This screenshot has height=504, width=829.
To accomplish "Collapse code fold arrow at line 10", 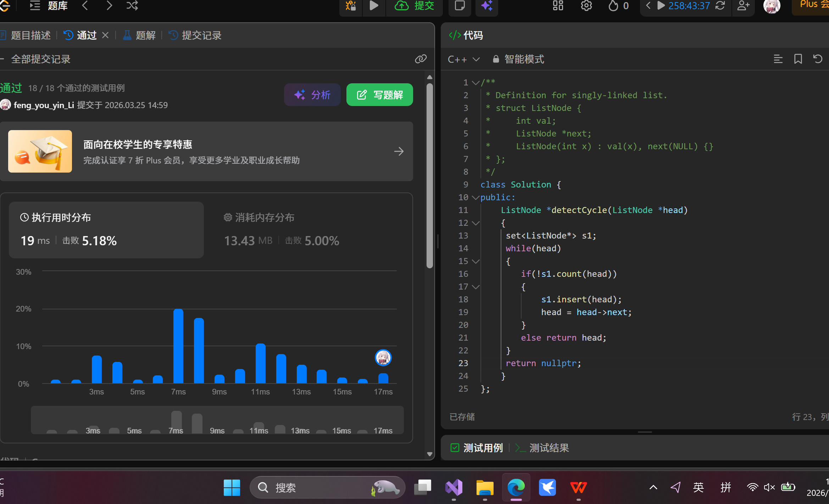I will [x=475, y=197].
